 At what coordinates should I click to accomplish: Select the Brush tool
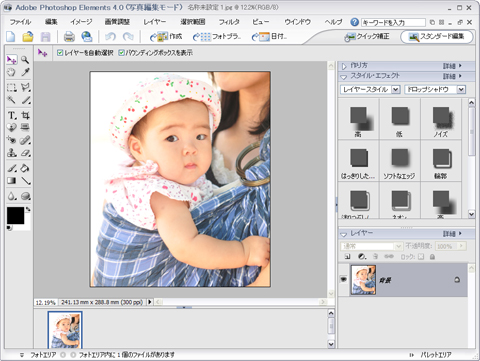tap(12, 168)
